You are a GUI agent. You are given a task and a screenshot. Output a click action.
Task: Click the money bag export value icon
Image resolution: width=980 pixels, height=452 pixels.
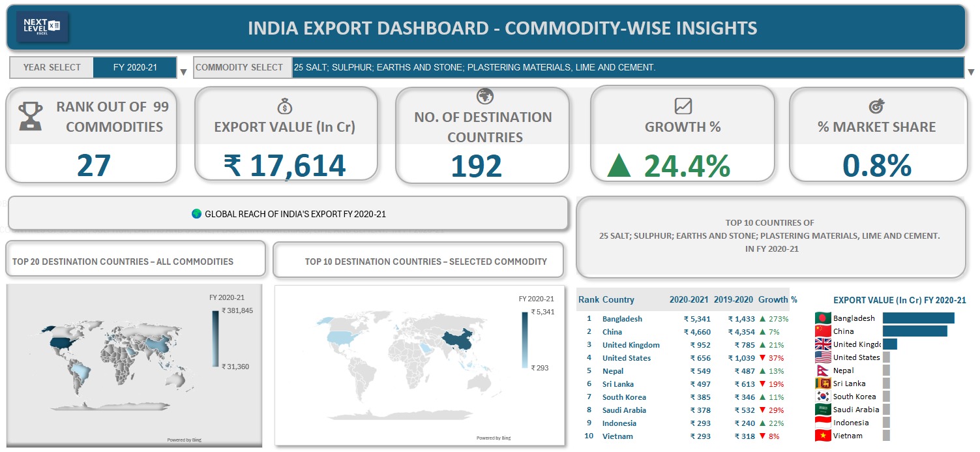284,106
